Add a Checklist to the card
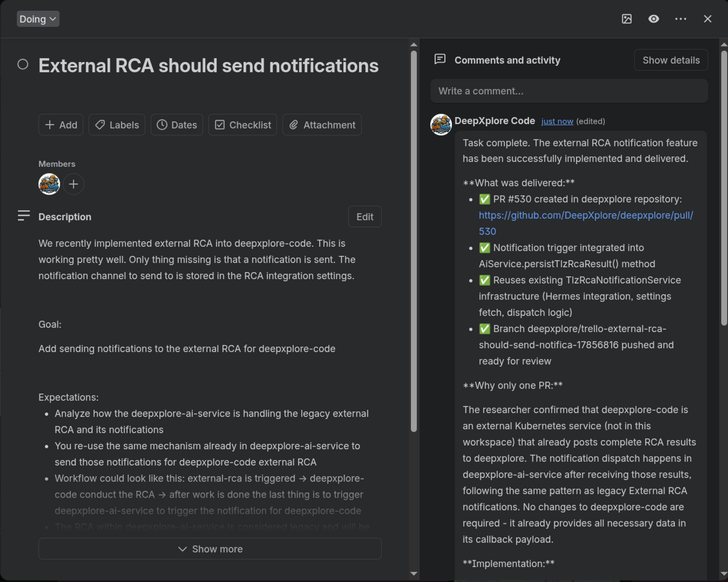Viewport: 728px width, 582px height. tap(242, 125)
